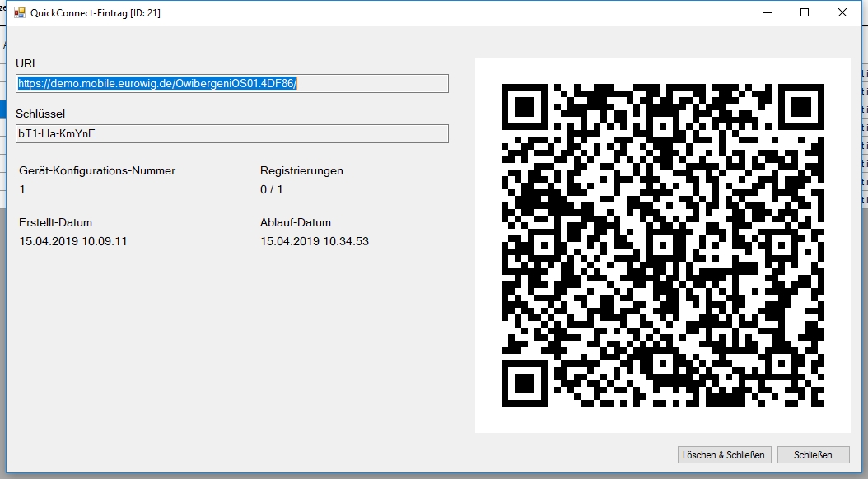Select the created date 15.04.2019 10:09:11

coord(72,241)
